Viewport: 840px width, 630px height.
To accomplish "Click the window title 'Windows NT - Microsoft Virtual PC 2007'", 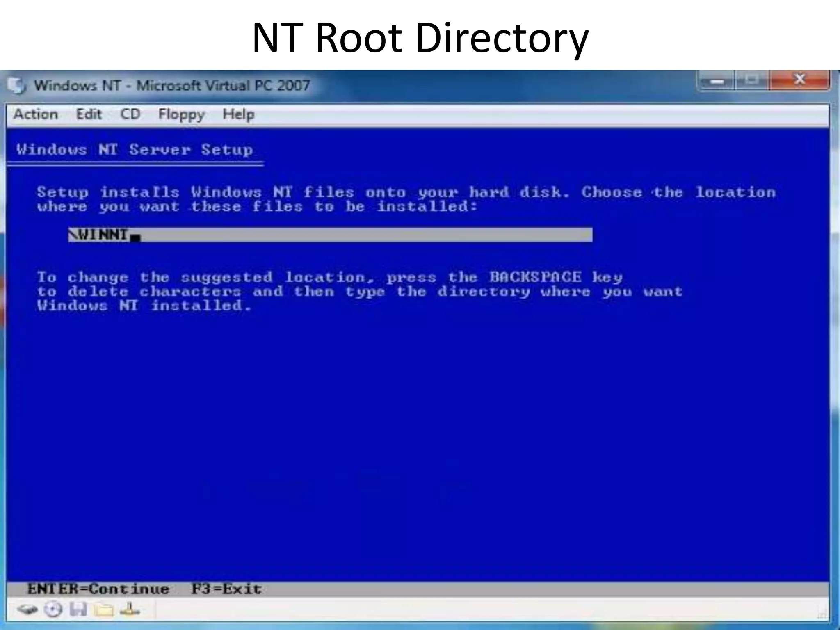I will point(172,85).
